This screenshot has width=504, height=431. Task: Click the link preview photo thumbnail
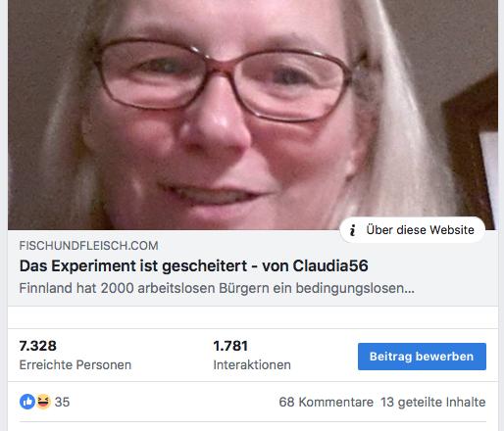click(253, 115)
